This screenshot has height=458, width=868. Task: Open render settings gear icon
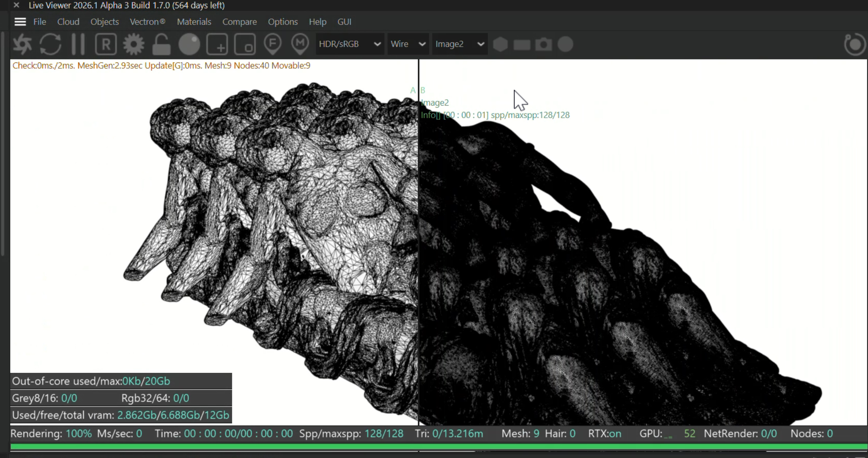(134, 44)
